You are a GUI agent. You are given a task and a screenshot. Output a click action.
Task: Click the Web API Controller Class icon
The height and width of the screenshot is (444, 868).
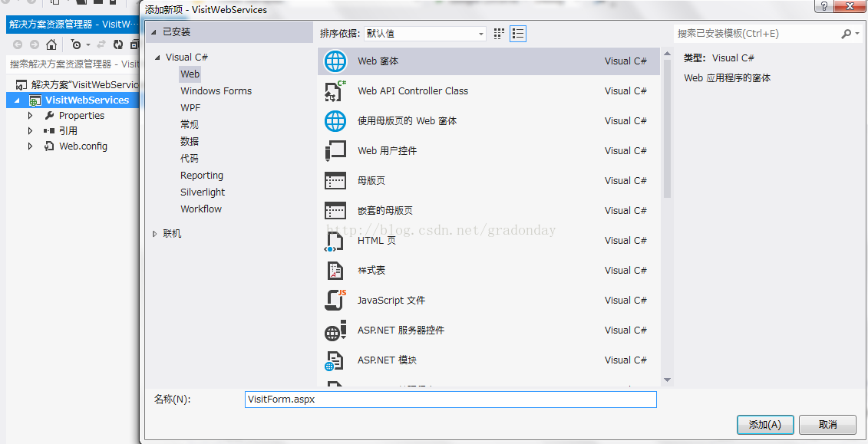click(335, 91)
